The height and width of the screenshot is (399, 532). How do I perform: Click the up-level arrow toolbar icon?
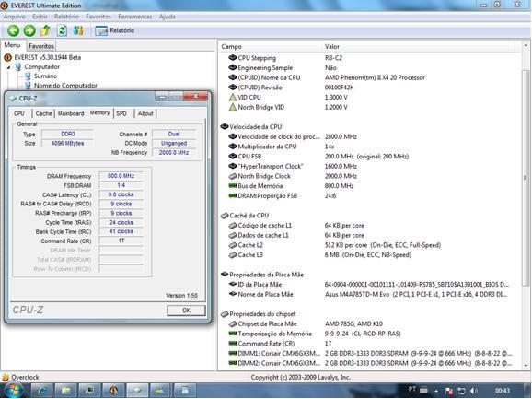45,30
